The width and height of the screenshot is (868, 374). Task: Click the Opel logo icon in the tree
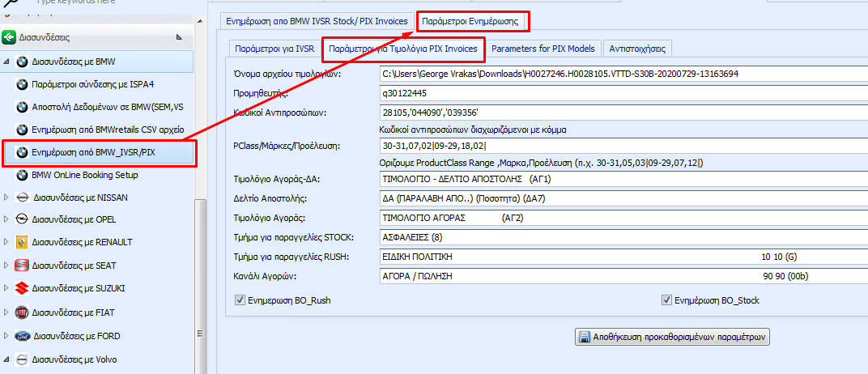pyautogui.click(x=22, y=220)
